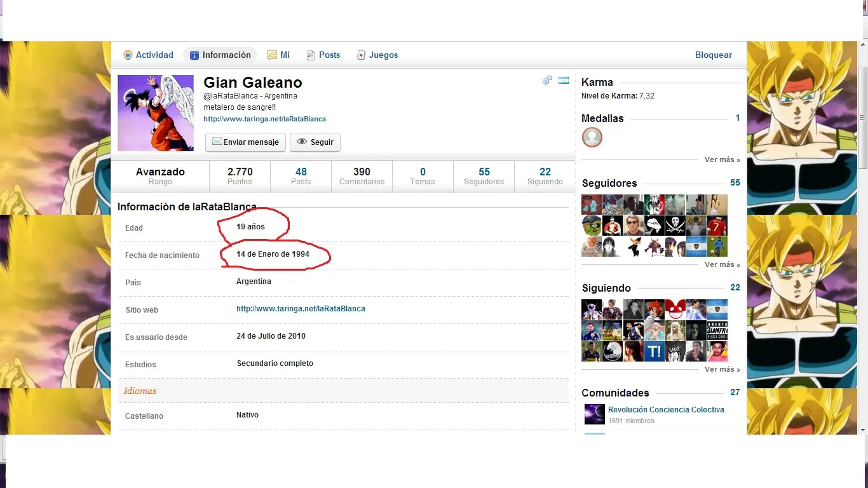Open the blue T! Taringa logo avatar
Viewport: 868px width, 488px height.
tap(654, 351)
